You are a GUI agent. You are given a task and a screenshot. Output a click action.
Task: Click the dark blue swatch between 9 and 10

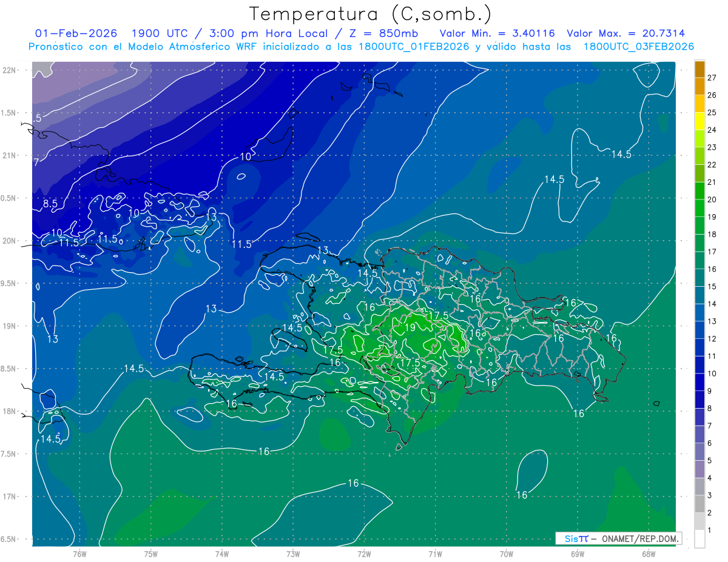coord(699,382)
